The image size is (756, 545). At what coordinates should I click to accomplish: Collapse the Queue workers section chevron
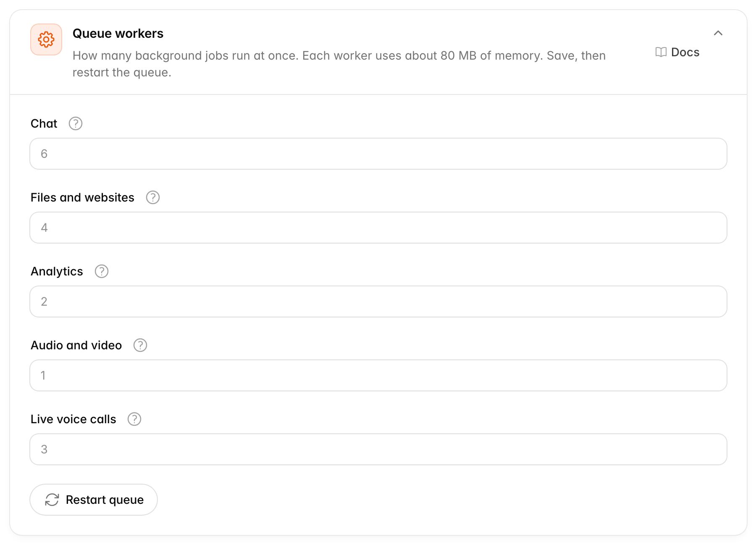click(718, 33)
